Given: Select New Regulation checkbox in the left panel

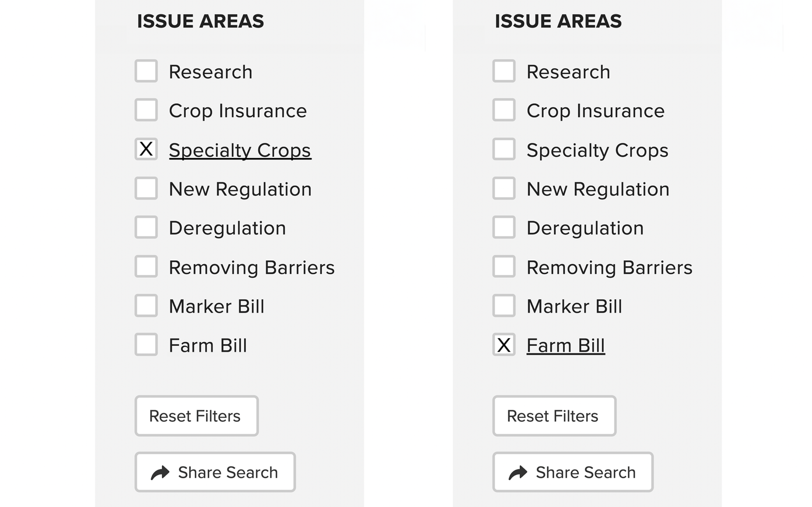Looking at the screenshot, I should pos(146,189).
